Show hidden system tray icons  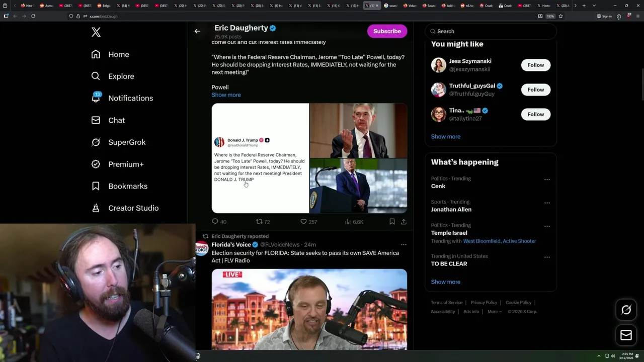pos(599,356)
